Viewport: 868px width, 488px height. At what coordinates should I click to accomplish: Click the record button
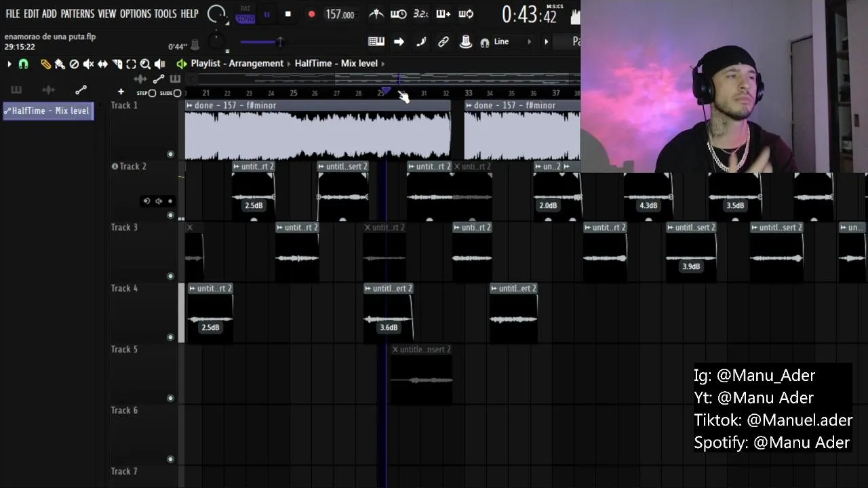311,14
